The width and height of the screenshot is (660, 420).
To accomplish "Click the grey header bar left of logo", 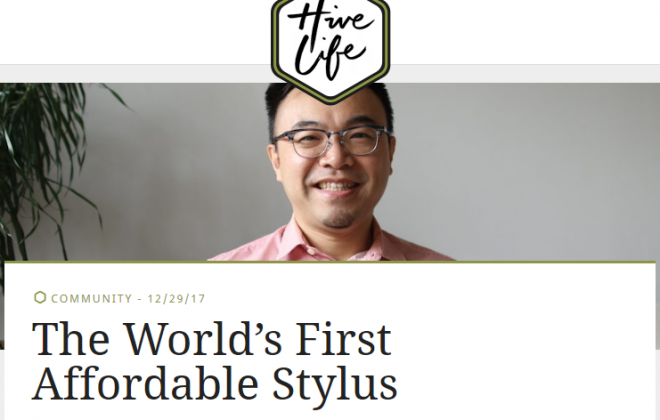I will click(x=136, y=74).
